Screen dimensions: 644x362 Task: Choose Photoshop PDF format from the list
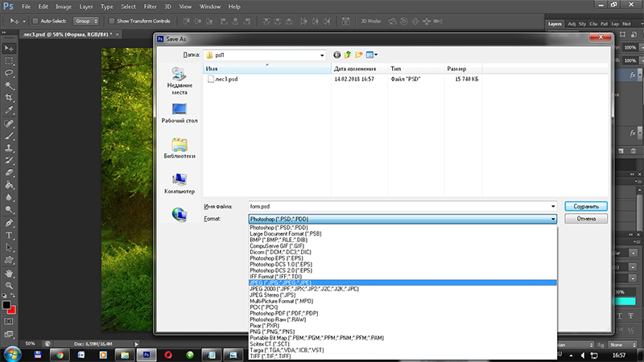point(402,313)
